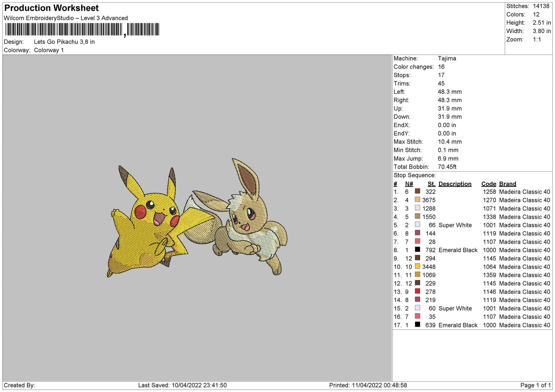Viewport: 555px width, 392px height.
Task: Click the N# column header
Action: pyautogui.click(x=409, y=184)
